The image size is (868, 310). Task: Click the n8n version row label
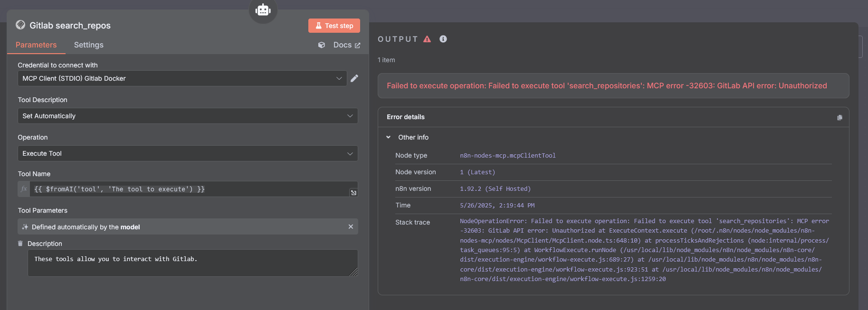[413, 188]
